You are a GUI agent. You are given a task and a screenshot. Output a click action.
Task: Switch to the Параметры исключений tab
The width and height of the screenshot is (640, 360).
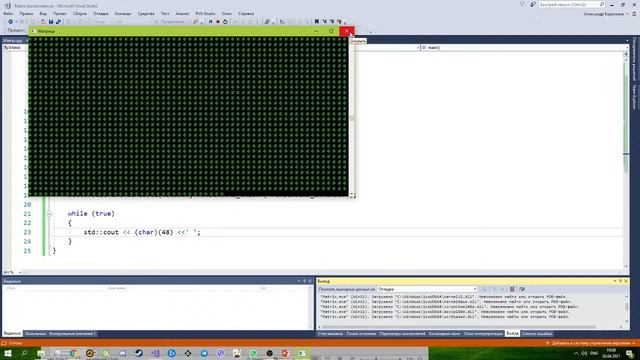pos(402,334)
